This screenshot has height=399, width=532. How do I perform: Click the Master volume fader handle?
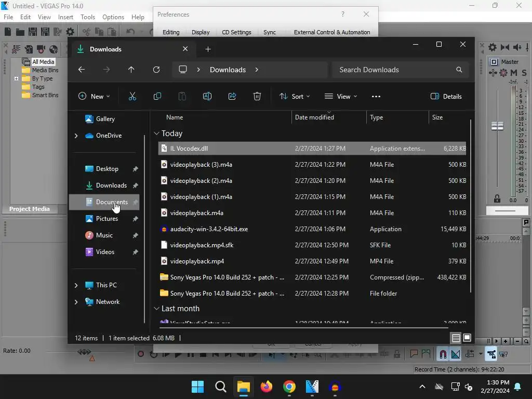click(497, 126)
